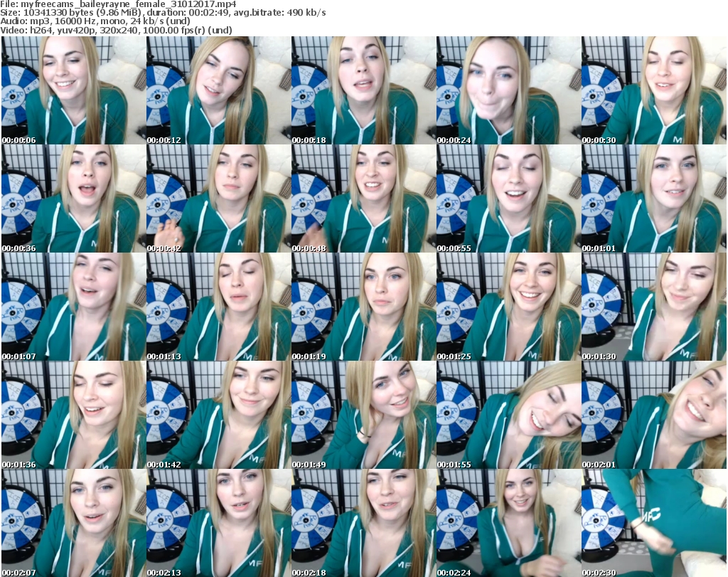728x577 pixels.
Task: Click the File name line in header
Action: click(118, 4)
